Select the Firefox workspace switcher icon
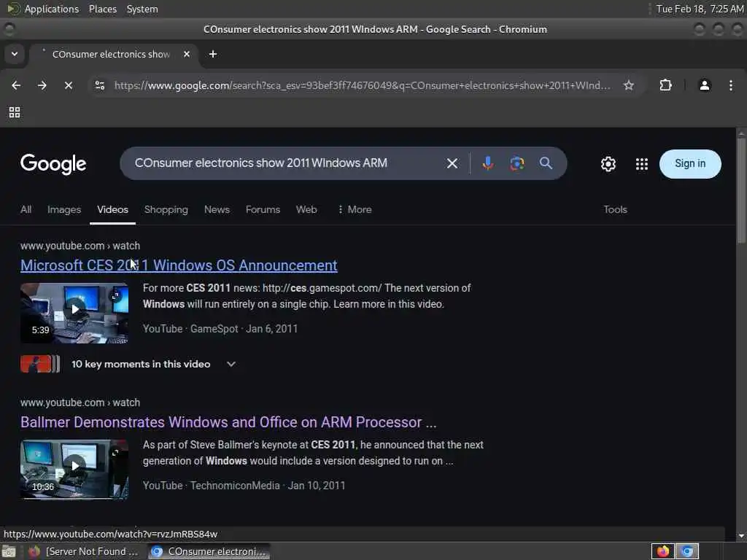This screenshot has width=747, height=560. coord(662,551)
